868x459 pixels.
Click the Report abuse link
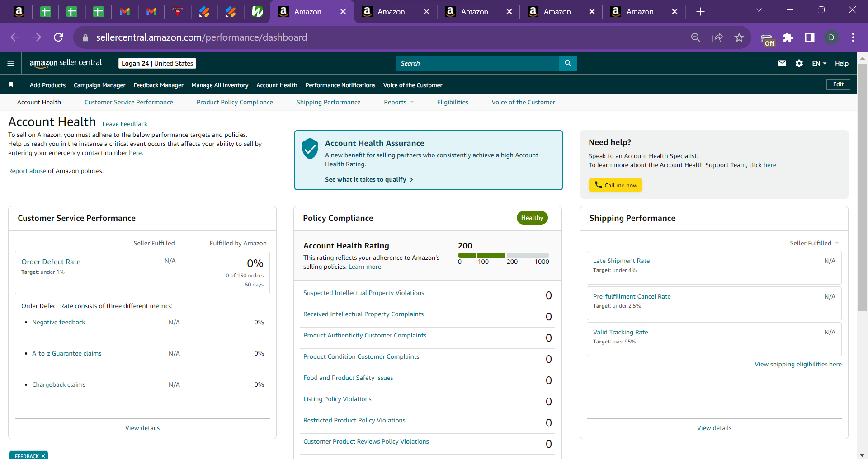(27, 171)
